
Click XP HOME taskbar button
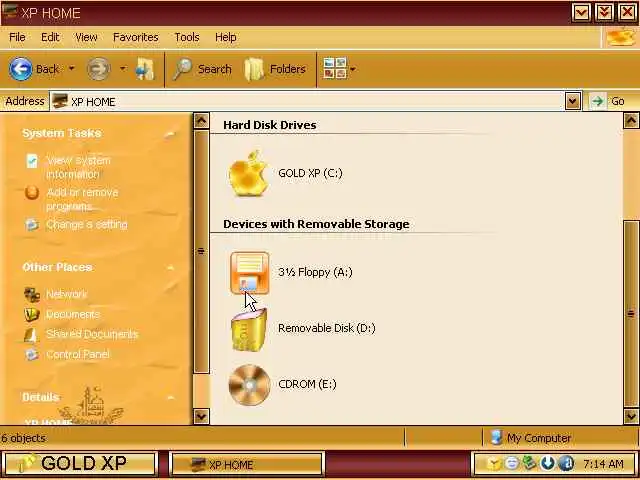(247, 464)
